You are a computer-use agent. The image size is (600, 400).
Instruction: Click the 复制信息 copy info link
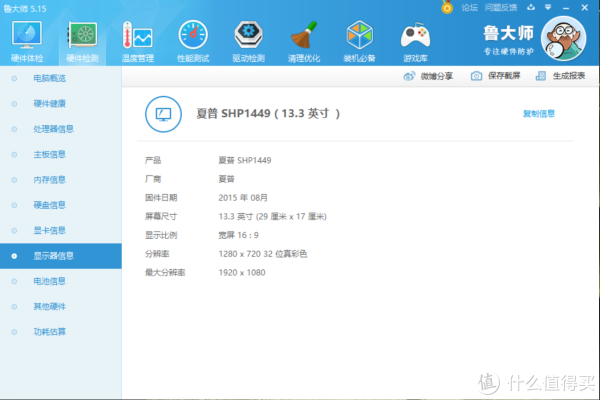[540, 113]
